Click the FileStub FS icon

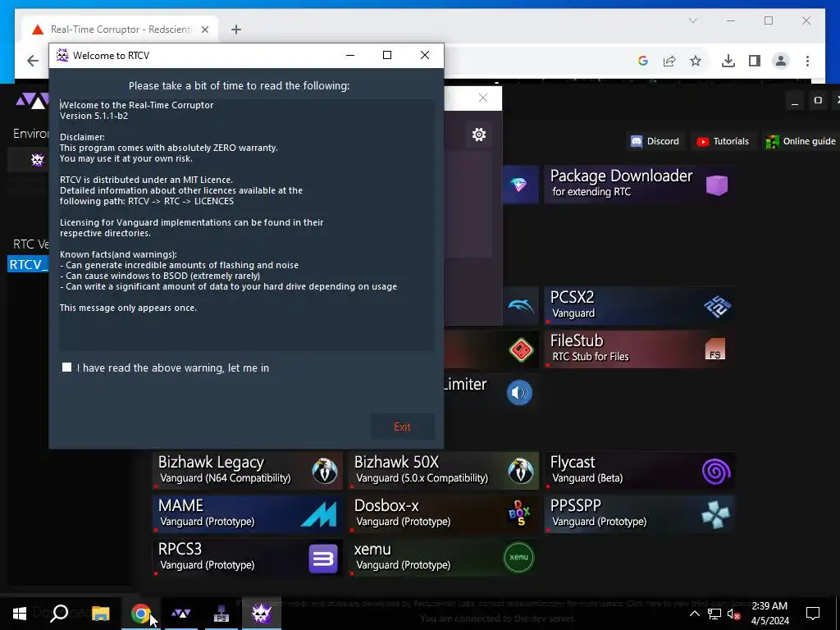[714, 349]
